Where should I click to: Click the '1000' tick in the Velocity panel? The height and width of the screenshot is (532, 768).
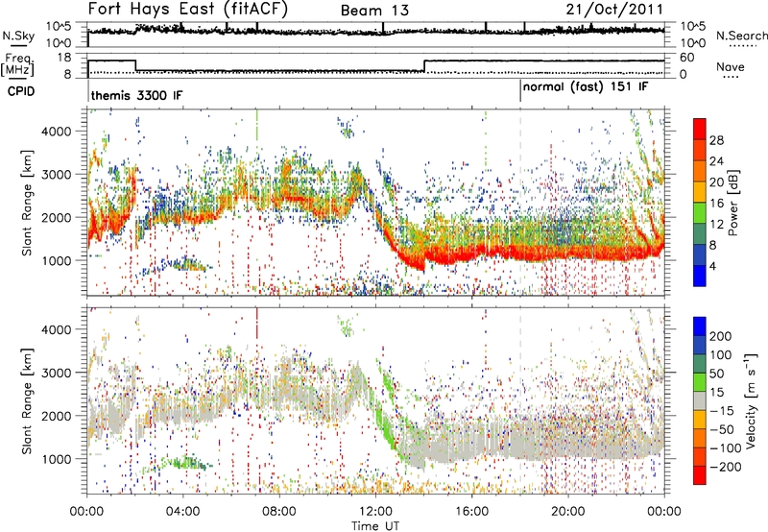click(57, 459)
